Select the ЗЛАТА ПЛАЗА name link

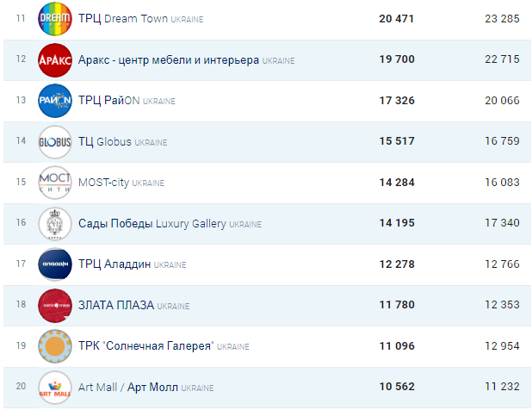(x=116, y=306)
